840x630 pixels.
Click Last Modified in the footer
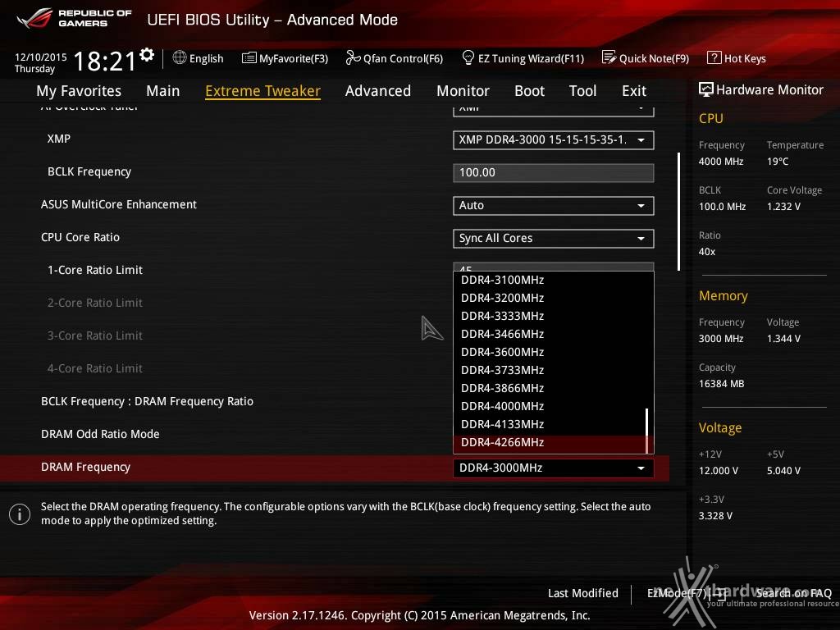(583, 593)
